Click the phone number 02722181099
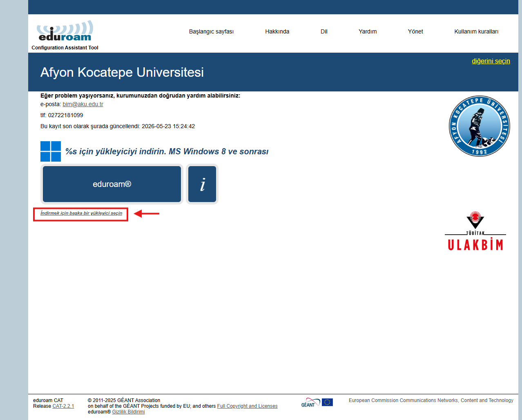The width and height of the screenshot is (522, 420). pyautogui.click(x=65, y=115)
